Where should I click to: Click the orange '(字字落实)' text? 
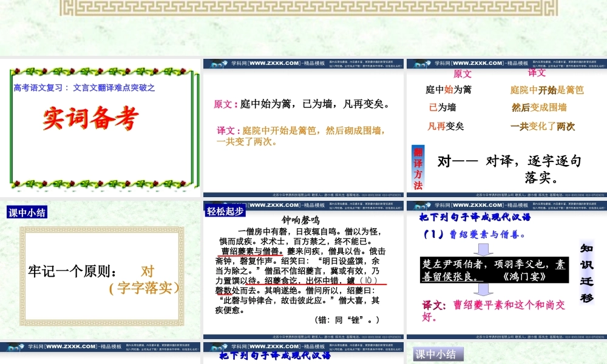point(145,288)
